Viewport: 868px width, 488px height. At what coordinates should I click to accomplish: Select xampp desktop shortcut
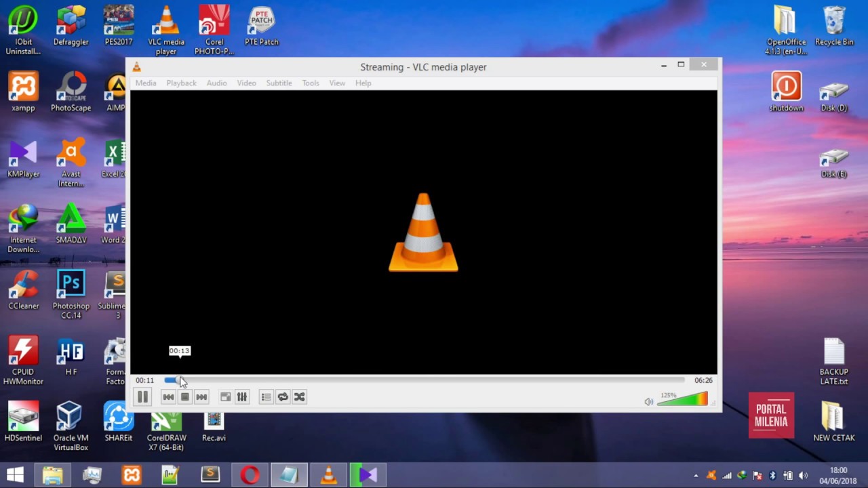(23, 93)
